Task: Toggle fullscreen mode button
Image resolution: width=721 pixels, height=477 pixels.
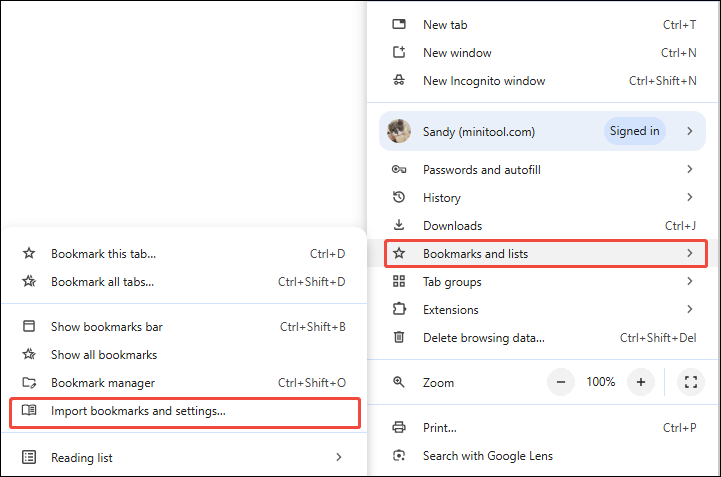Action: point(691,382)
